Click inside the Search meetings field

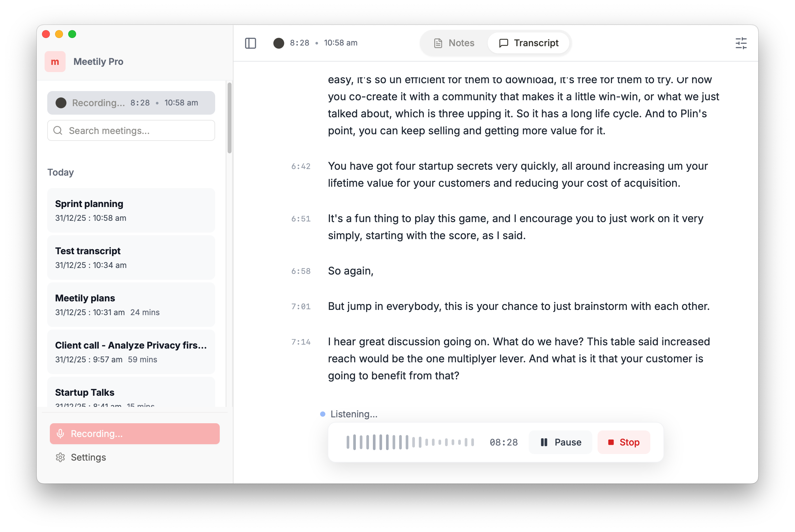point(131,130)
